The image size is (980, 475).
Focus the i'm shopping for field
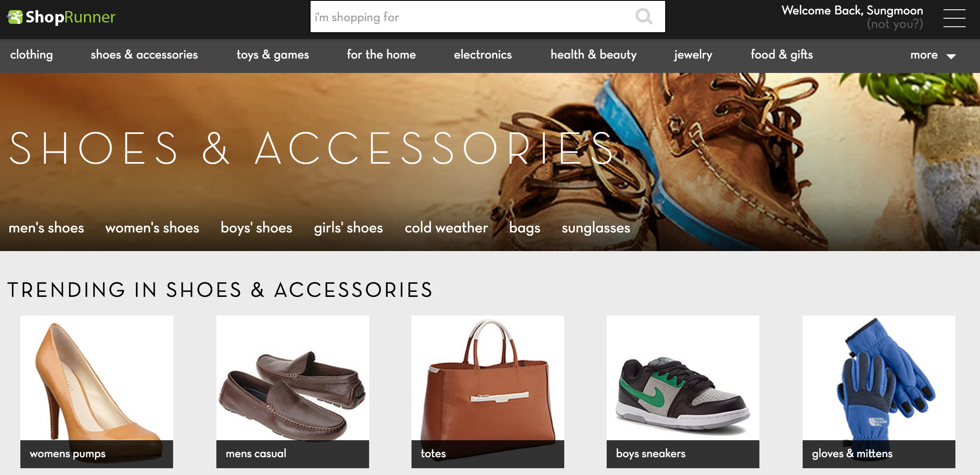[x=487, y=17]
